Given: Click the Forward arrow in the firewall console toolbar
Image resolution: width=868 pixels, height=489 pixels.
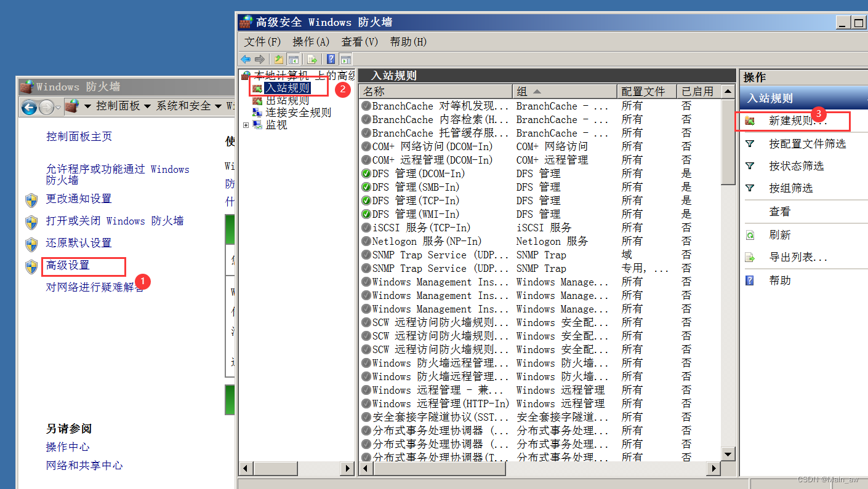Looking at the screenshot, I should 259,59.
